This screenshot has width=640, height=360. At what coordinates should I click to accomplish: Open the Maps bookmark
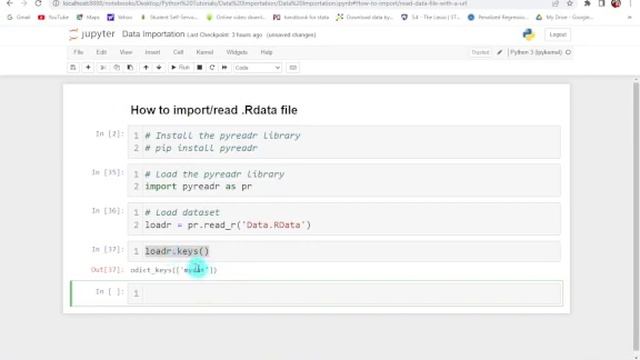point(88,17)
